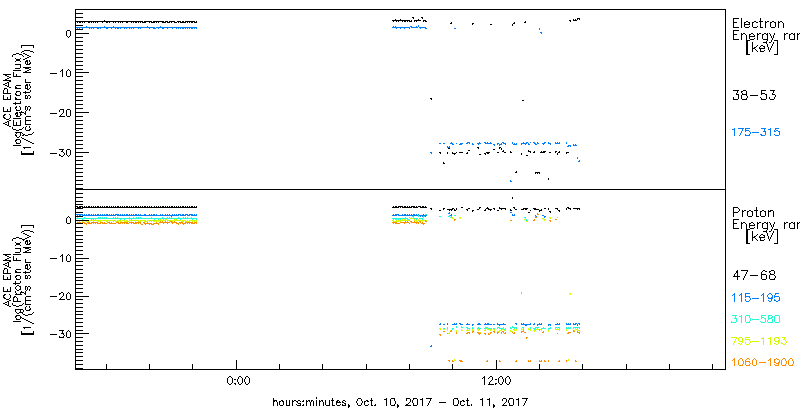This screenshot has height=410, width=800.
Task: Click the -10 tick label on proton panel
Action: coord(60,259)
